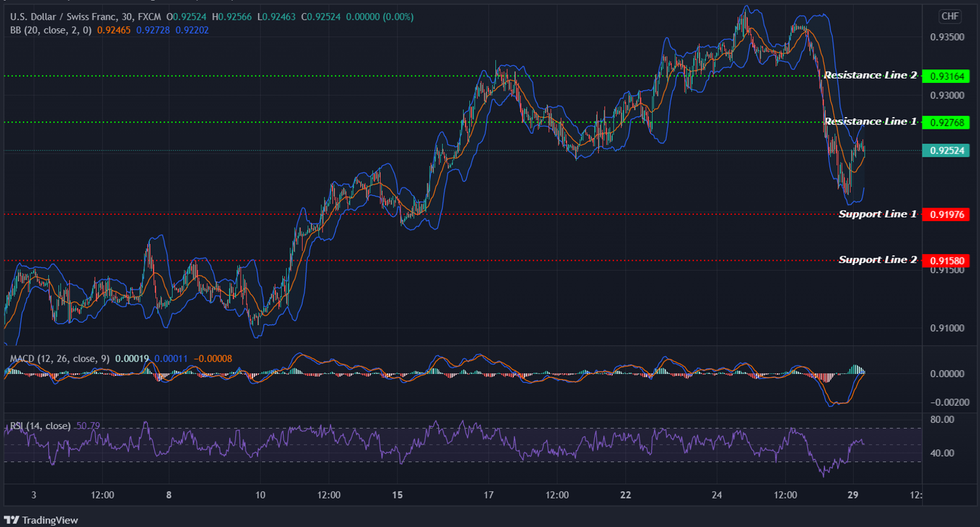Click the high price value H0.92566
This screenshot has width=980, height=527.
click(x=232, y=17)
